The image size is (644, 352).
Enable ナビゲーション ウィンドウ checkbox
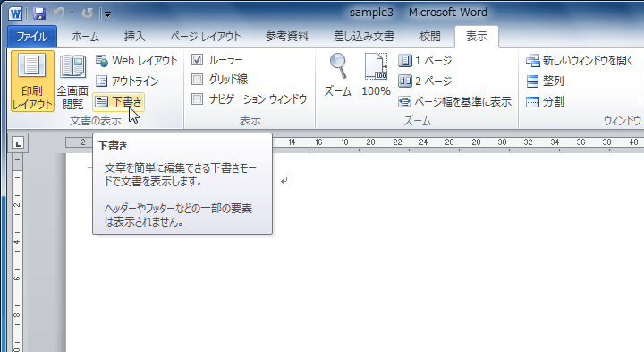197,99
